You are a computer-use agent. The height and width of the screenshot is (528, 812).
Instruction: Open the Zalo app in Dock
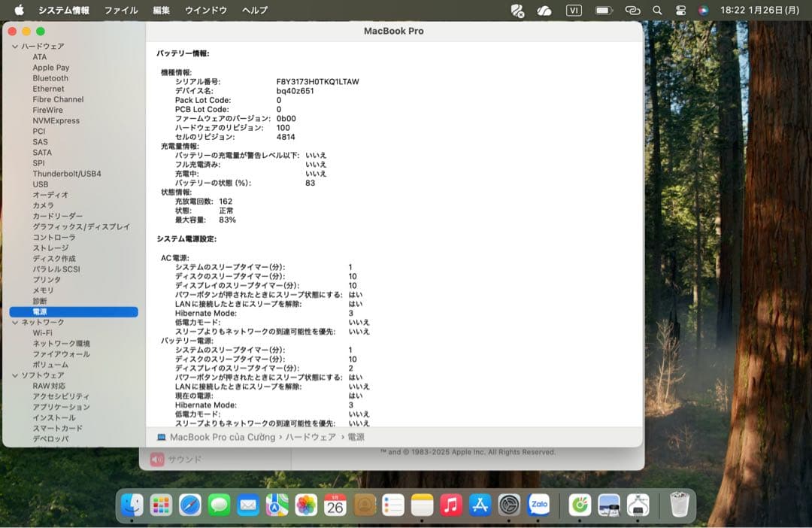[x=538, y=505]
